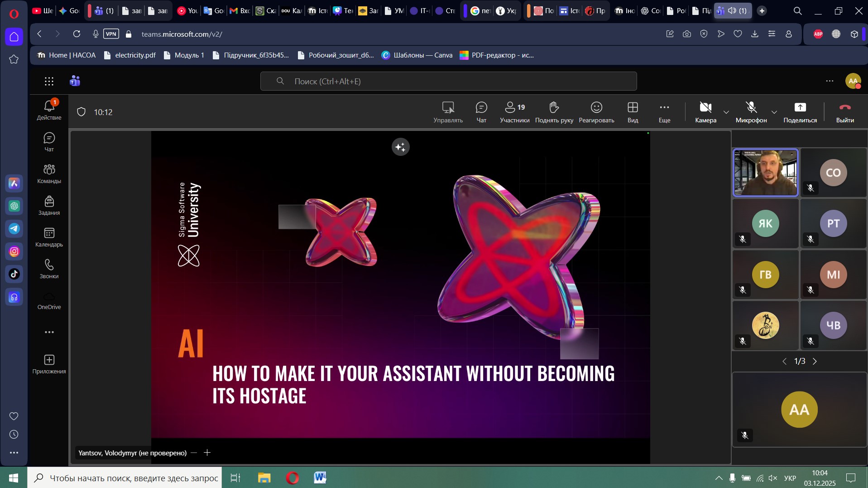Screen dimensions: 868x488
Task: Go to next participants page
Action: 815,361
